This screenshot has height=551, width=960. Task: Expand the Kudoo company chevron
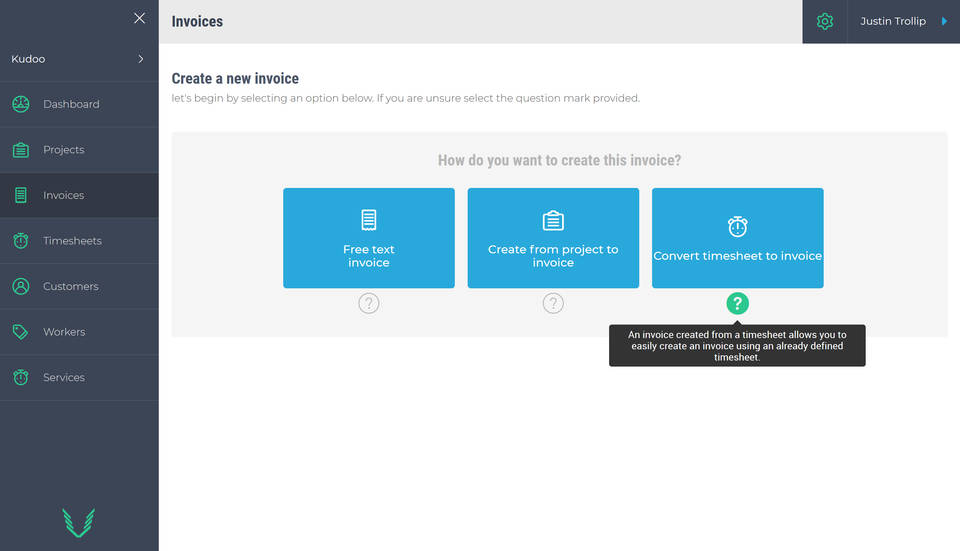[x=140, y=59]
